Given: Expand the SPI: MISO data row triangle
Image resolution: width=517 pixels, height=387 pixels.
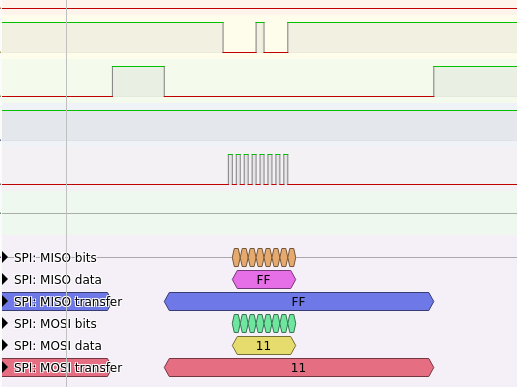Looking at the screenshot, I should 5,279.
